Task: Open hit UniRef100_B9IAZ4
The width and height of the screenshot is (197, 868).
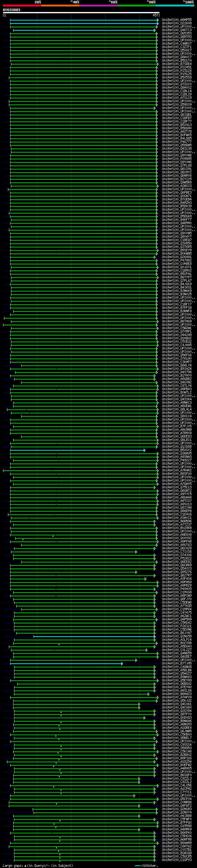Action: 176,369
